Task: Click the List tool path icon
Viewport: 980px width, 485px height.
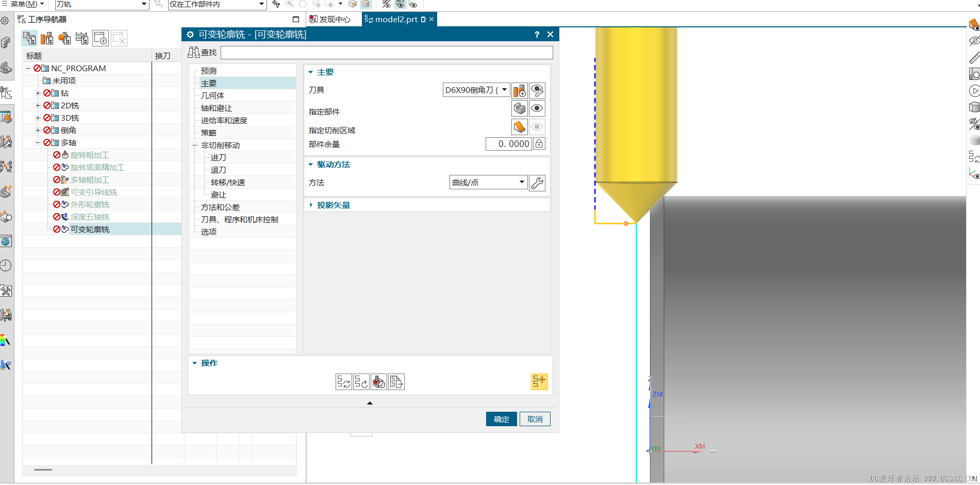Action: tap(396, 382)
